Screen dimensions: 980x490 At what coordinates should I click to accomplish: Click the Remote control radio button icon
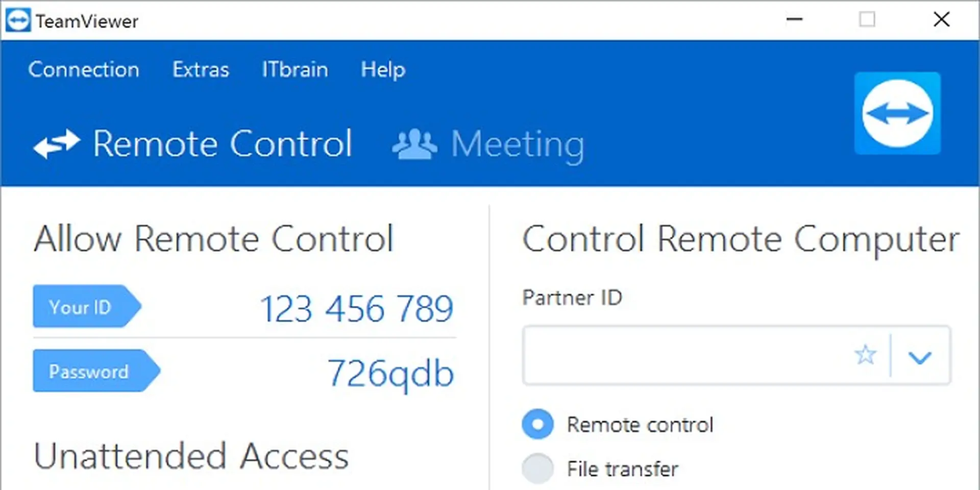click(x=537, y=424)
